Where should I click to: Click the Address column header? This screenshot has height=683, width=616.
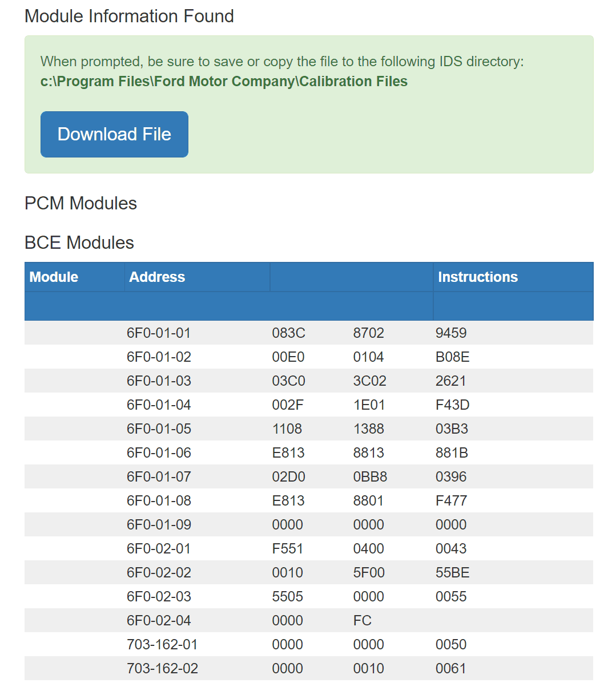tap(157, 277)
